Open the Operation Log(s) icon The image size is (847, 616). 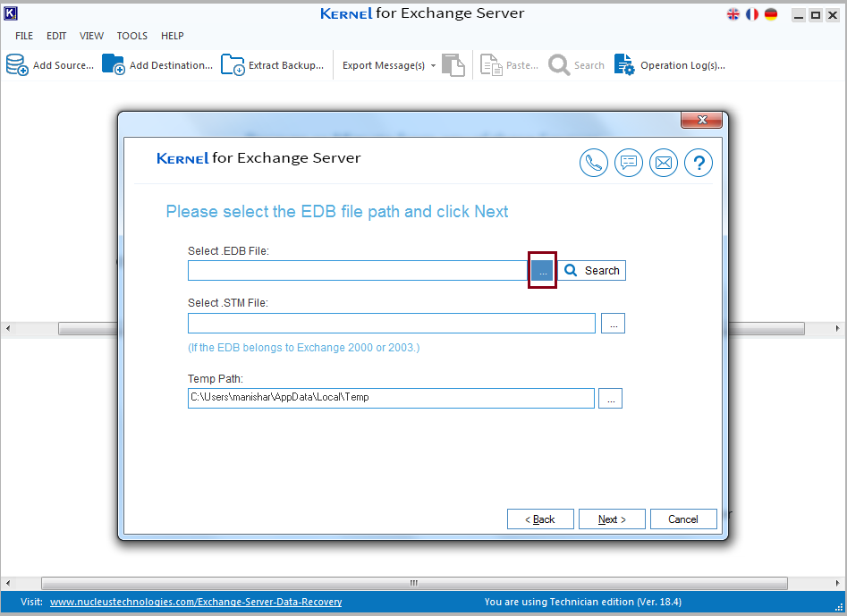[624, 64]
